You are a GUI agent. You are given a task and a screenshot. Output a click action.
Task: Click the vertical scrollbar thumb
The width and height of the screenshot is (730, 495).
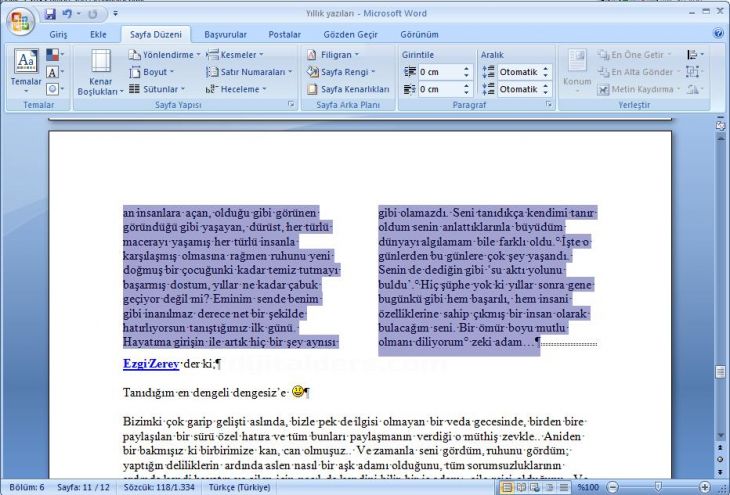(x=720, y=372)
